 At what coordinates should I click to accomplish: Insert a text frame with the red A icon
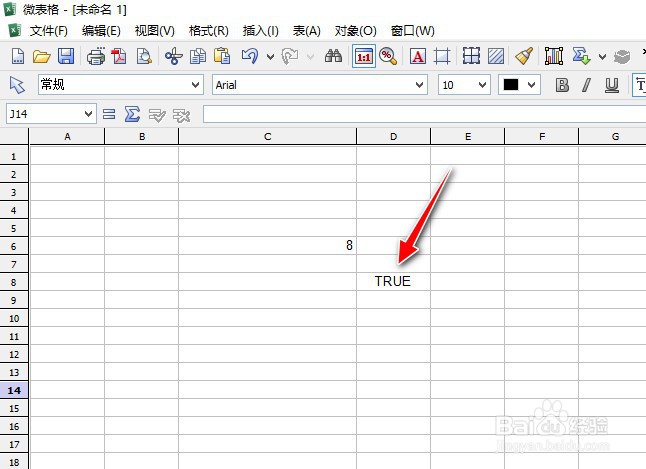(x=418, y=56)
